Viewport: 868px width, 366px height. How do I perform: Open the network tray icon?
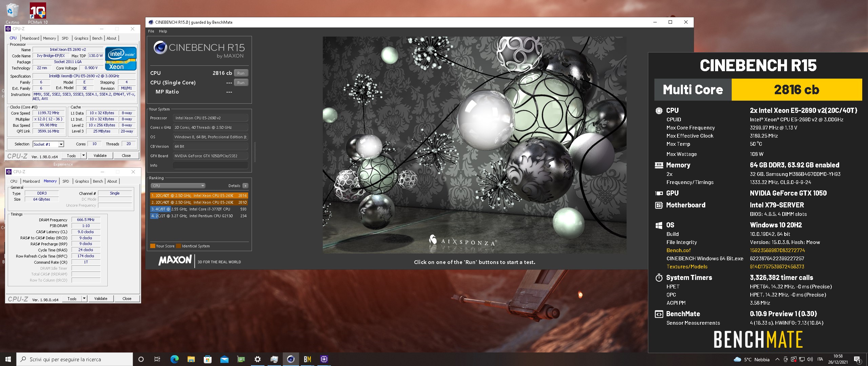(802, 359)
